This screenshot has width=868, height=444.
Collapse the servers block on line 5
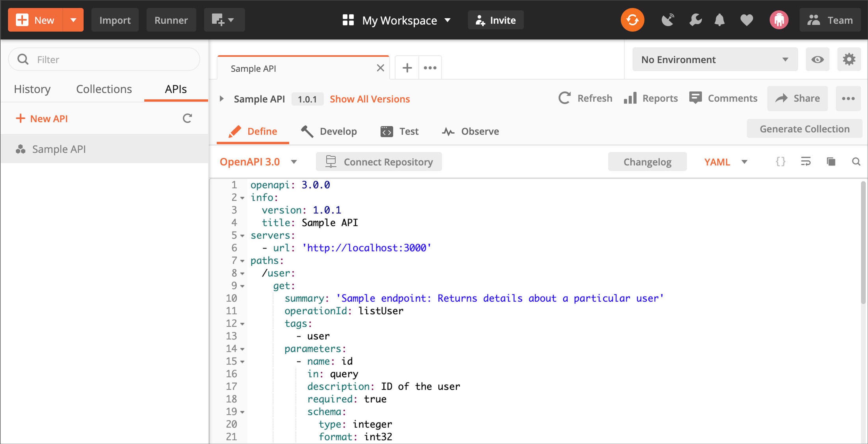click(x=242, y=235)
